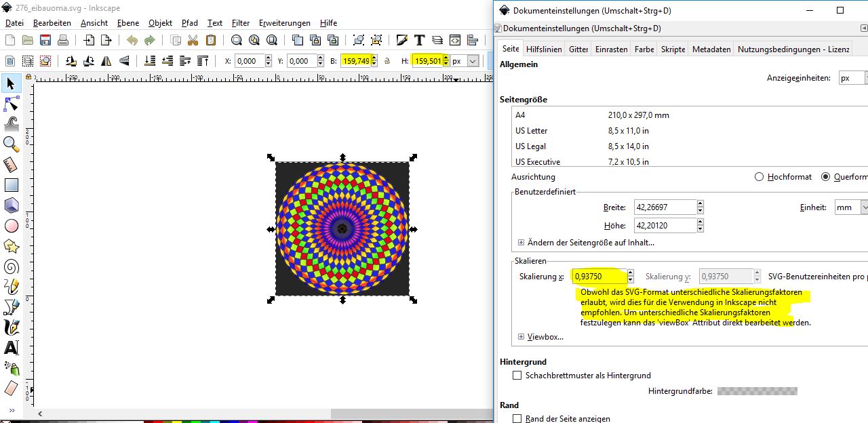868x423 pixels.
Task: Toggle the width/height lock icon
Action: pyautogui.click(x=387, y=61)
